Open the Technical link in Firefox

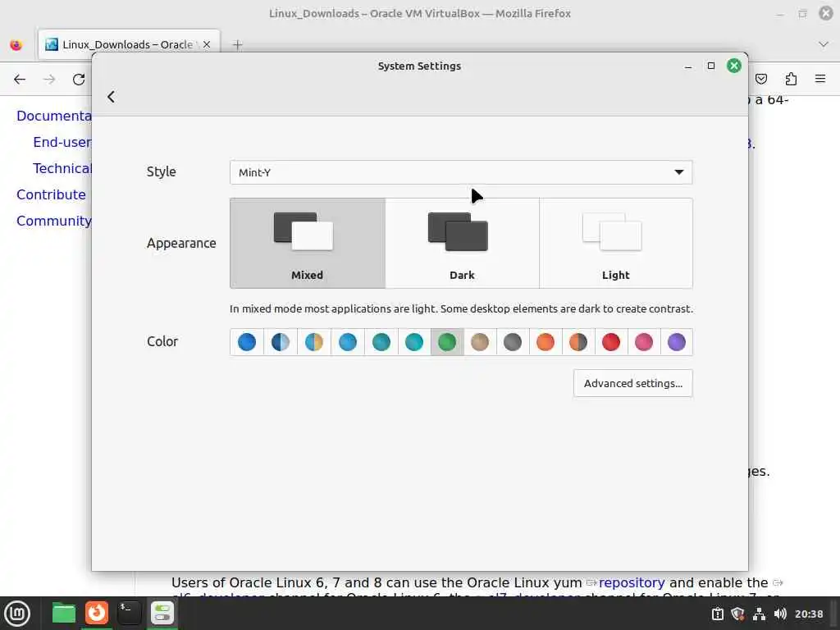(62, 169)
